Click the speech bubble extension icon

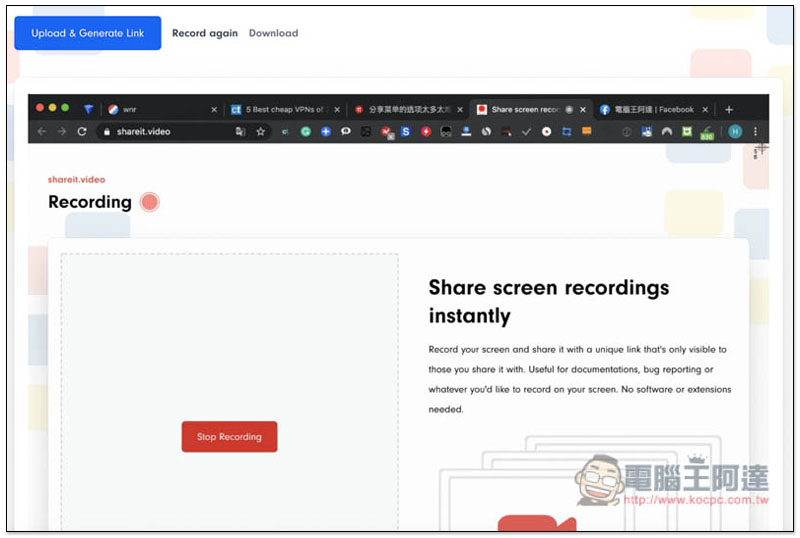pyautogui.click(x=346, y=132)
